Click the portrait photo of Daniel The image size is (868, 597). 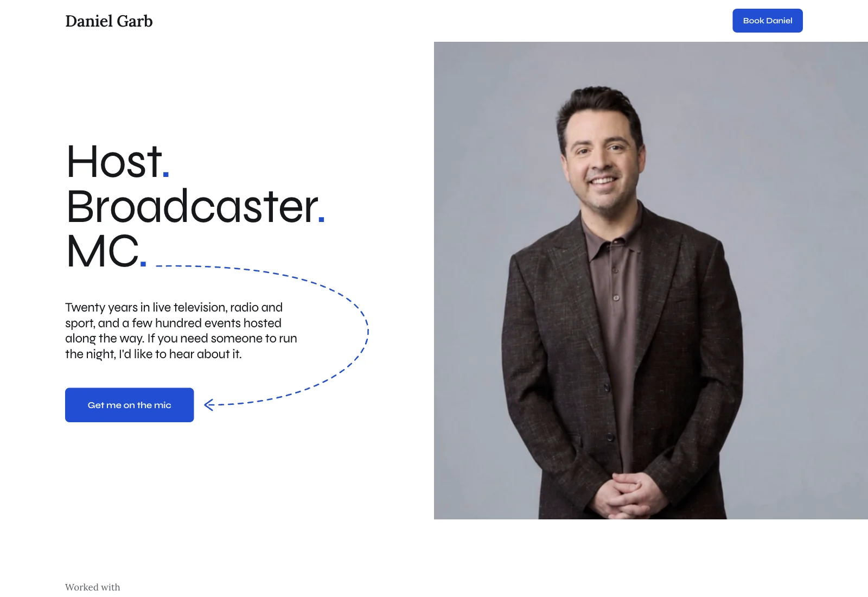(x=651, y=281)
